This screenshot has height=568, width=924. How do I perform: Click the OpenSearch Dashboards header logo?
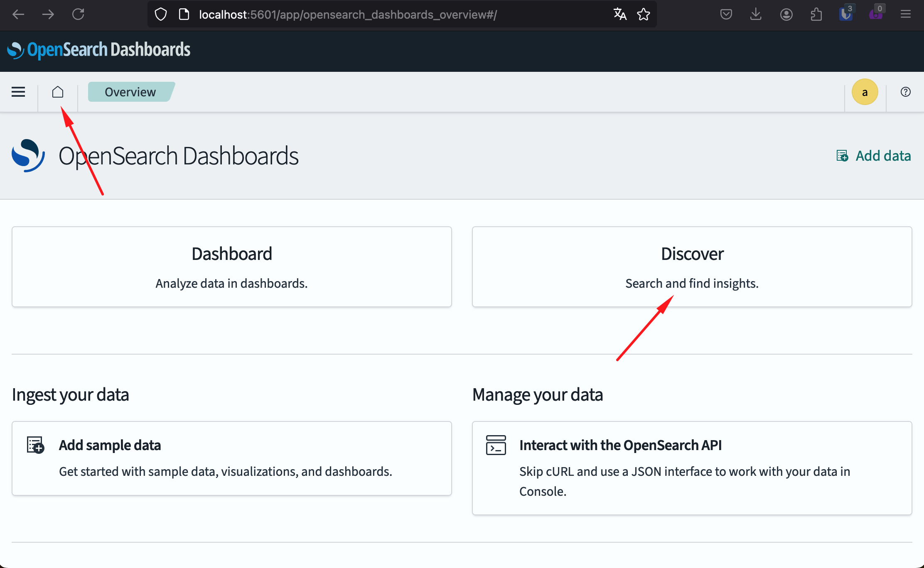[x=99, y=50]
